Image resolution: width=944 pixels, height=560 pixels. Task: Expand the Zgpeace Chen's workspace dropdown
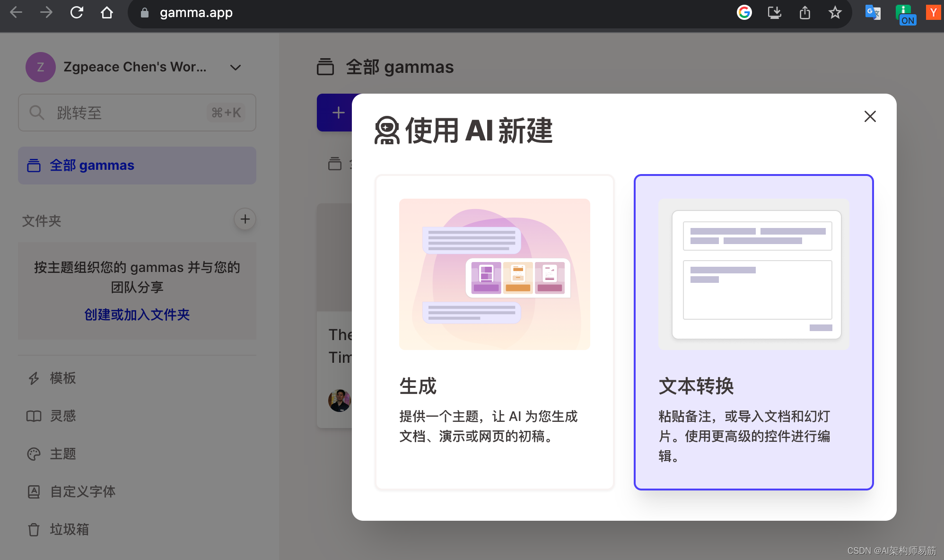236,68
